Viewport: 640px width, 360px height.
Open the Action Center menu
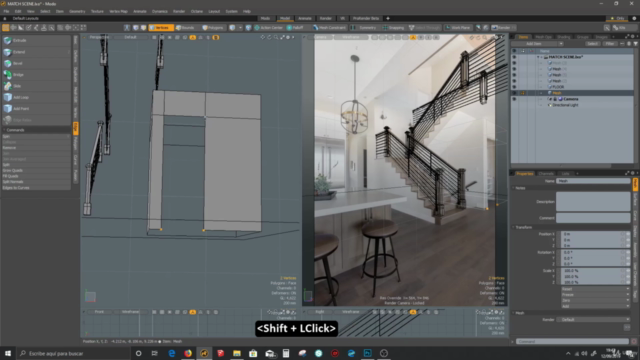[269, 28]
